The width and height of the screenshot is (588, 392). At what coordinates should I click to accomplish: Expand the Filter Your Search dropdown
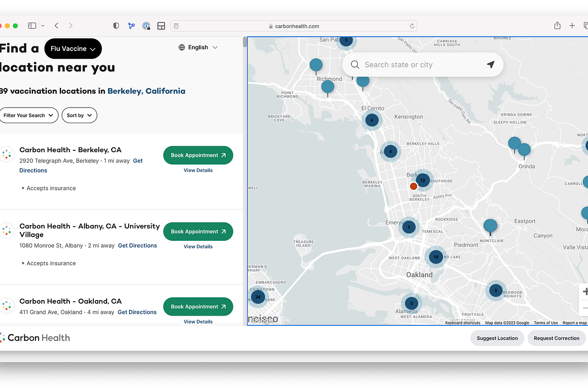coord(28,115)
